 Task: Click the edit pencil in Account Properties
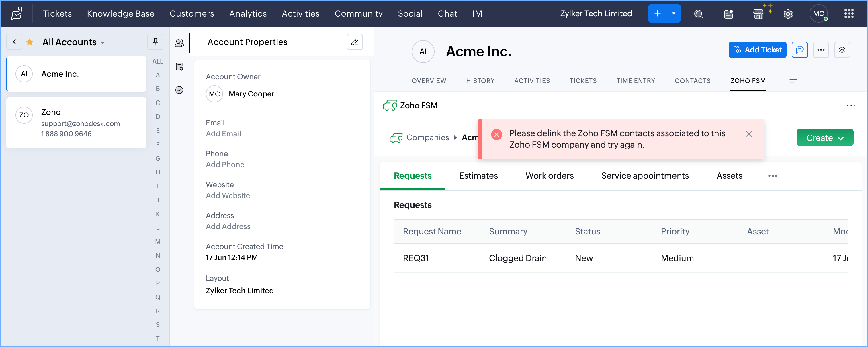coord(355,42)
